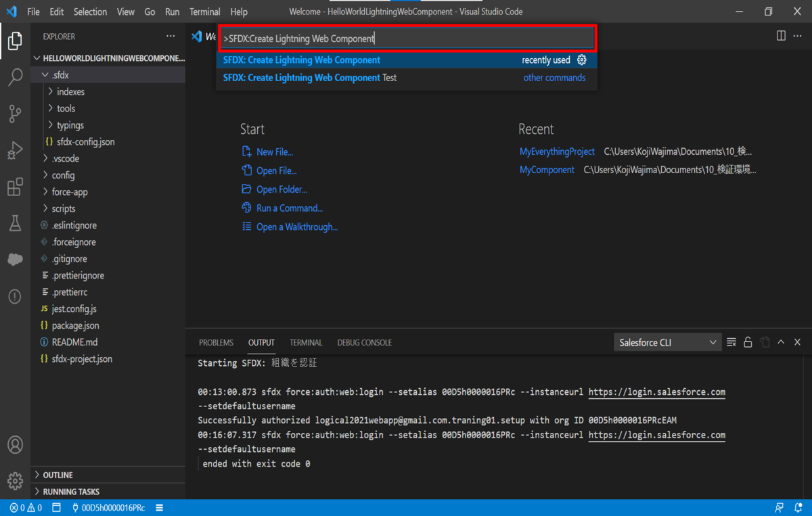
Task: Open sfdx-project.json file
Action: (108, 359)
